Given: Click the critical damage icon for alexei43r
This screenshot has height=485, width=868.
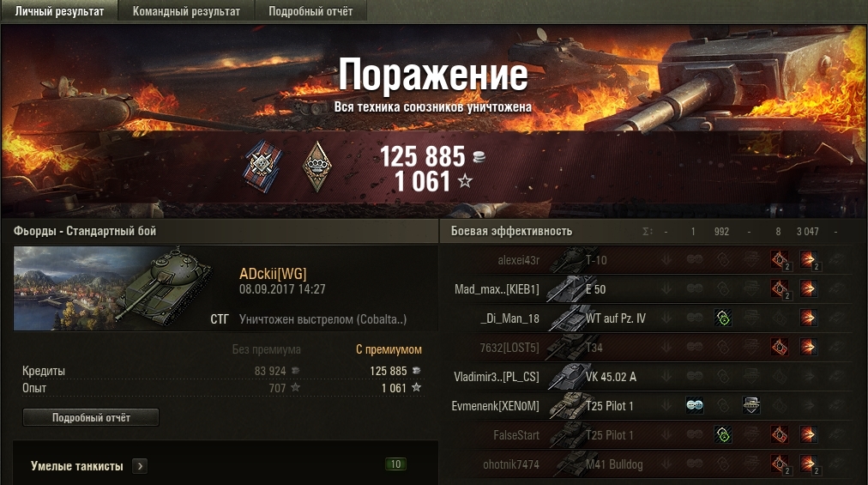Looking at the screenshot, I should tap(780, 259).
